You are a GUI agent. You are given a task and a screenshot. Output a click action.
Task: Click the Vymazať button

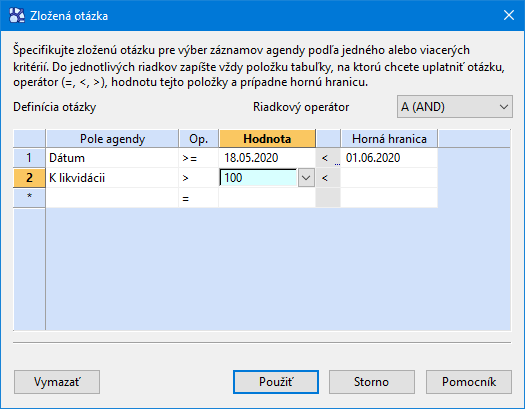click(x=57, y=382)
